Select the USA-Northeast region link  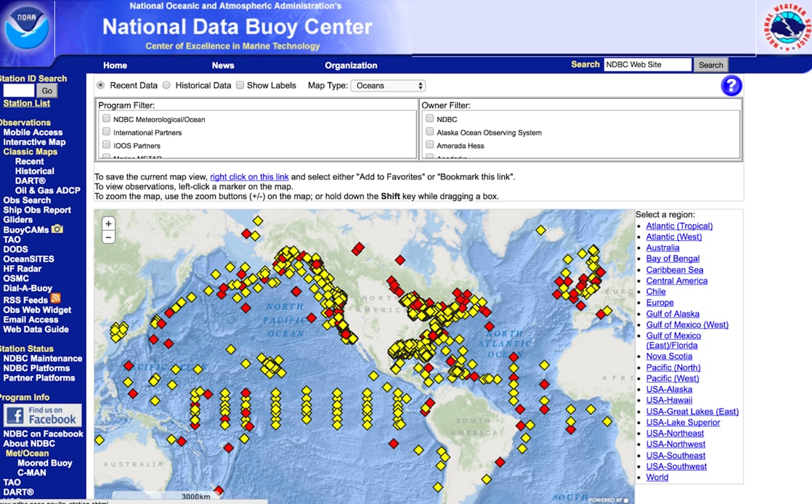point(675,433)
